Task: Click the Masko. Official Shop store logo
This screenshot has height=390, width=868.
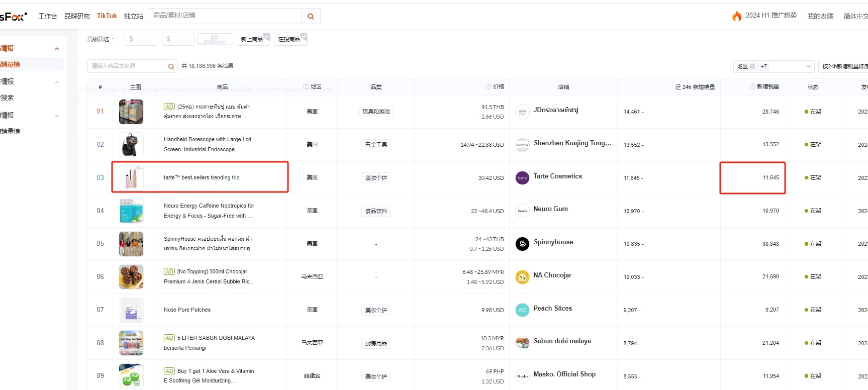Action: [522, 376]
